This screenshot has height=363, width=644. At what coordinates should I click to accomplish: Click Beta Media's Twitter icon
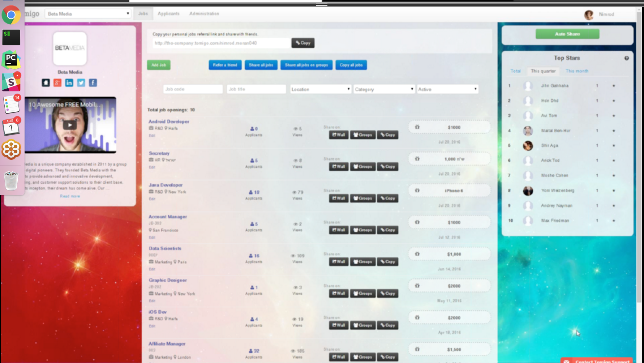coord(81,83)
